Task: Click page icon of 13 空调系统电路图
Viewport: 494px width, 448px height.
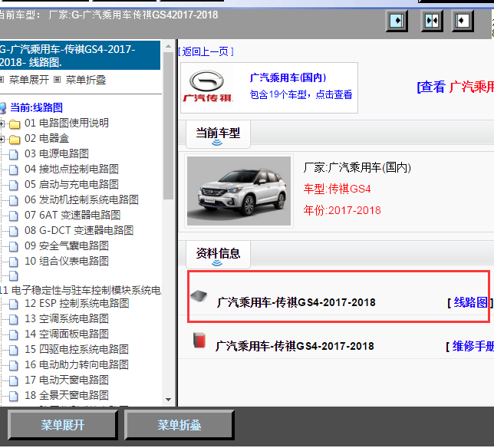Action: (x=13, y=319)
